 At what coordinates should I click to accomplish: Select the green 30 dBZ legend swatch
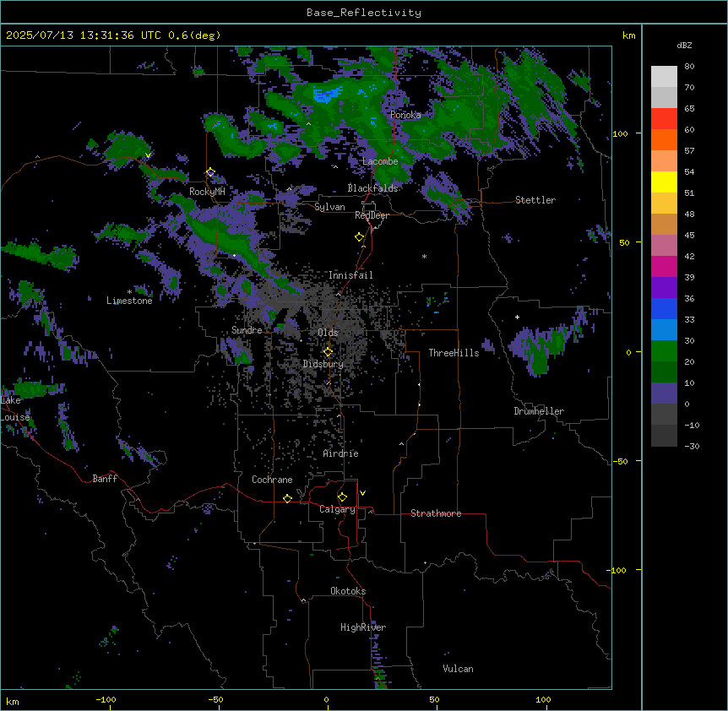(x=664, y=351)
